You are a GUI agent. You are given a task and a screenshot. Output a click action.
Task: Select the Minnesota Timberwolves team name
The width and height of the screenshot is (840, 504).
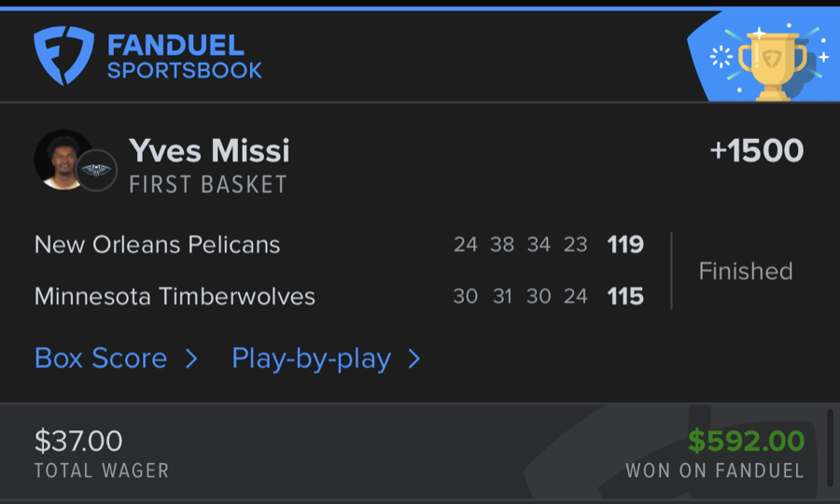175,297
